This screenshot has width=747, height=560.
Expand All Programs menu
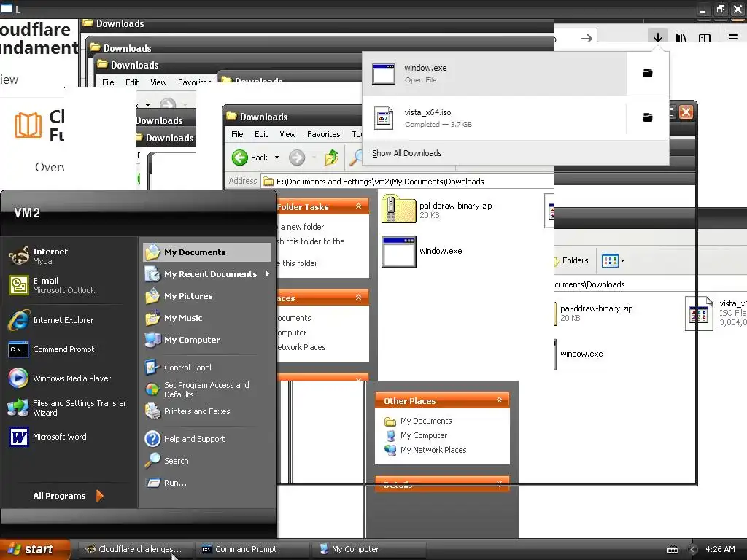68,496
